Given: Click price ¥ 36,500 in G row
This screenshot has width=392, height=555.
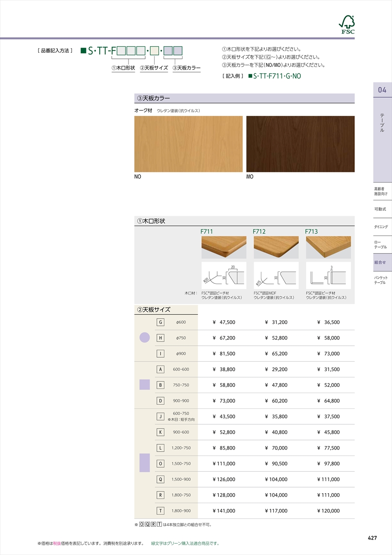Looking at the screenshot, I should [x=328, y=322].
